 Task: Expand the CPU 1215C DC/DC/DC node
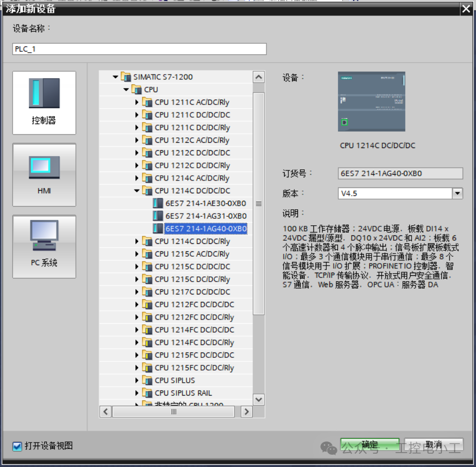[x=136, y=267]
